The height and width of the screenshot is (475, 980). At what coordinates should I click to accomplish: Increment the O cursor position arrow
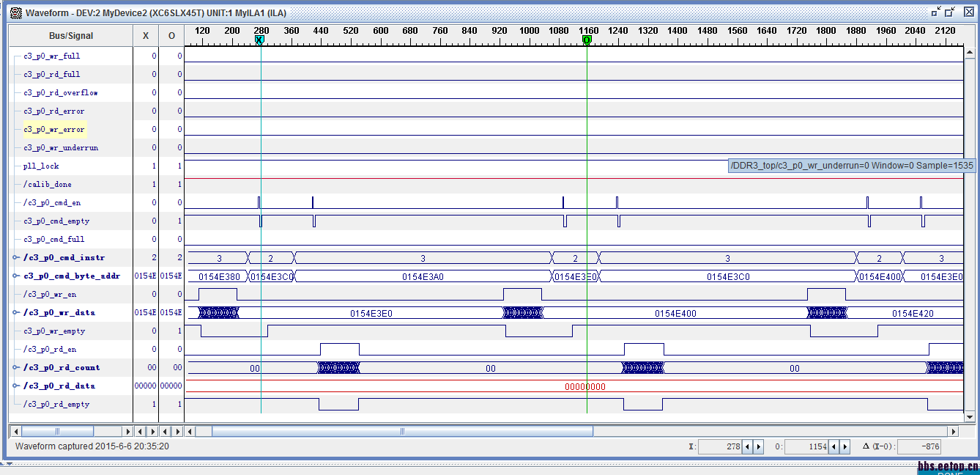[844, 446]
